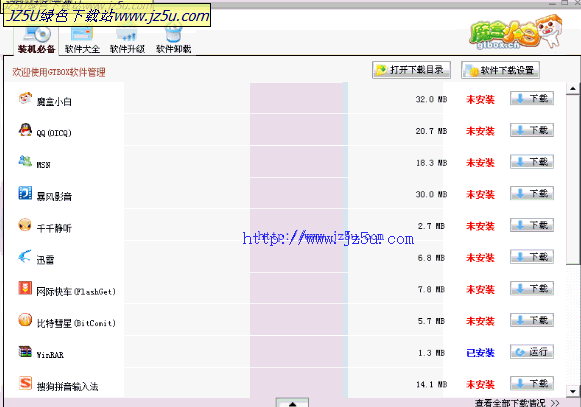Click the 比特彗星 BitComet icon
This screenshot has width=581, height=407.
[25, 320]
